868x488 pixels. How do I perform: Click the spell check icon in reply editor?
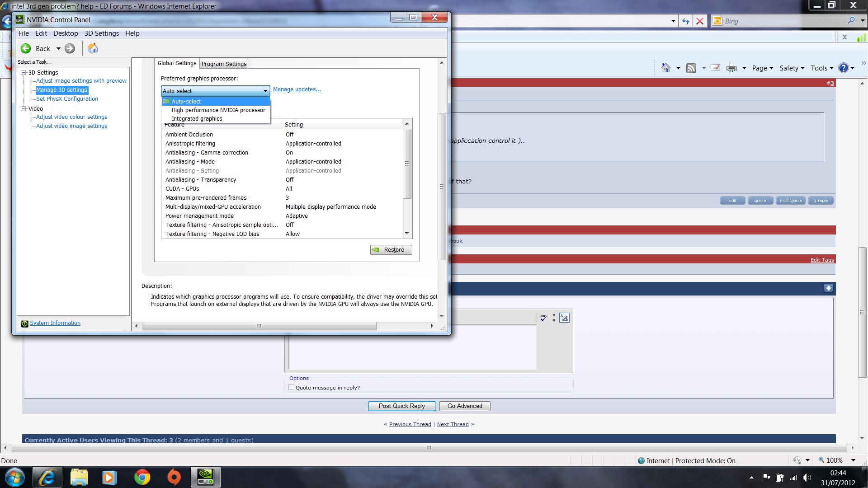[543, 318]
